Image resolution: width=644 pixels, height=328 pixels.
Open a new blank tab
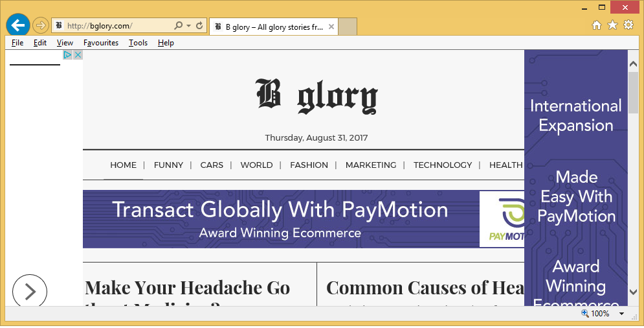tap(348, 27)
